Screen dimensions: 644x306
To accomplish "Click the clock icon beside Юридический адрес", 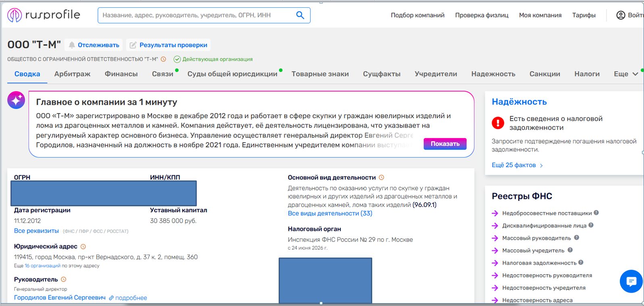I will click(83, 247).
